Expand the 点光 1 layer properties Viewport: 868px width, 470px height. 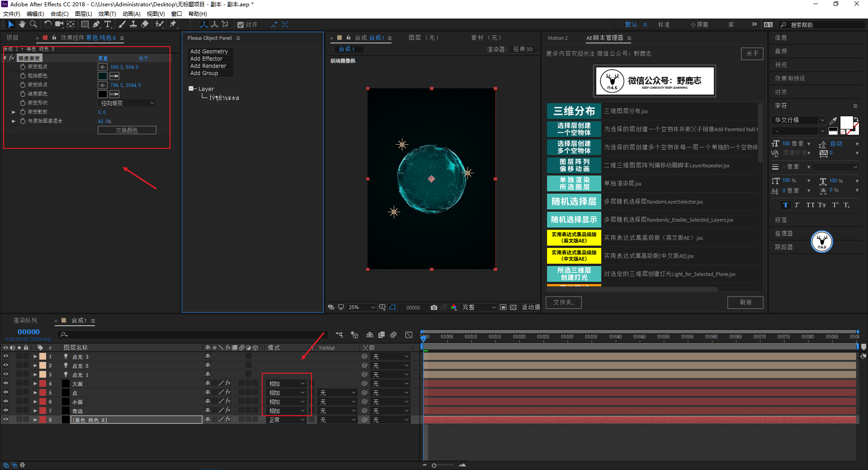(x=35, y=375)
